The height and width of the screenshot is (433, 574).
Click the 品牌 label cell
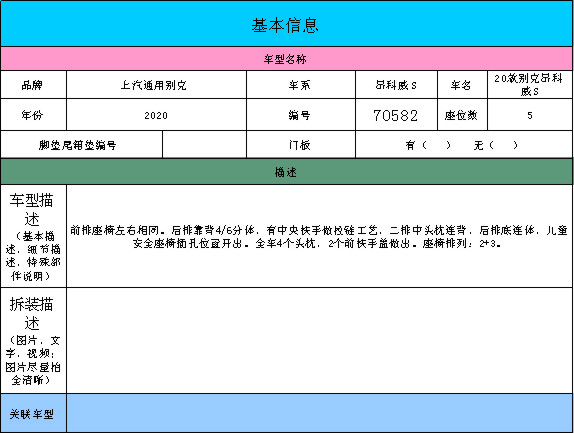click(x=33, y=85)
